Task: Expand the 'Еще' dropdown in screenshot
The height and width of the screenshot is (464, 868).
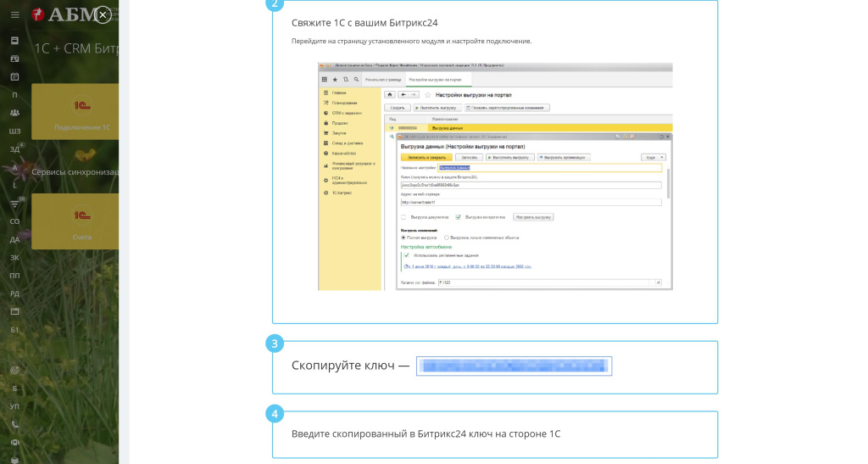Action: point(652,157)
